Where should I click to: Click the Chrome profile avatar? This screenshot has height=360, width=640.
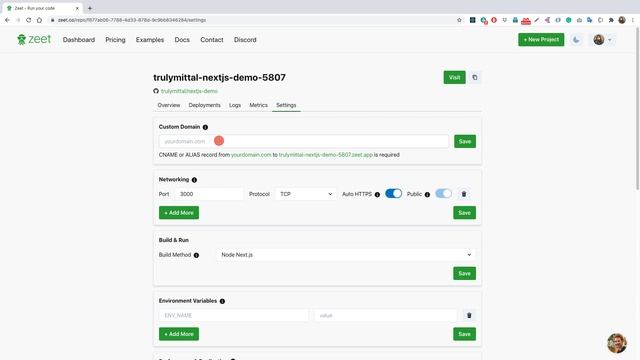tap(622, 20)
